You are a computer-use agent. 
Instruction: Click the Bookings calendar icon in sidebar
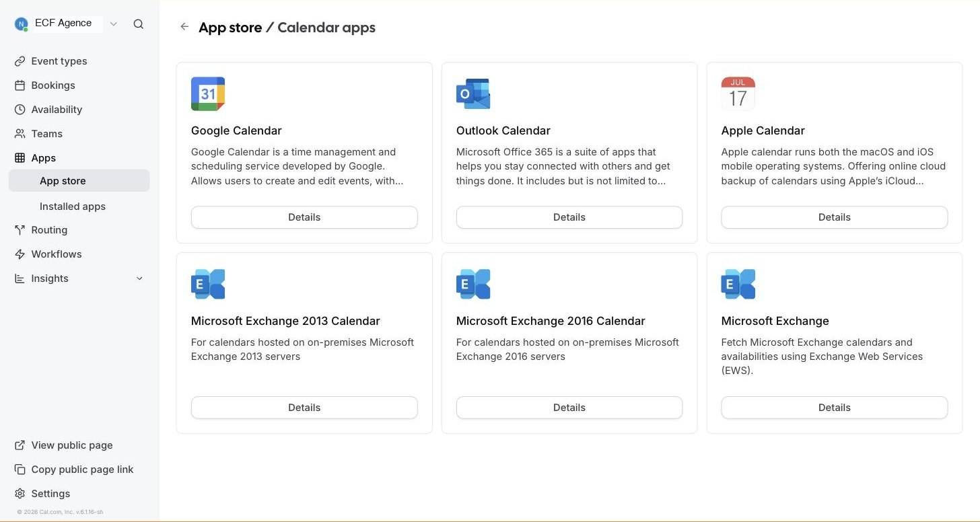pos(20,85)
